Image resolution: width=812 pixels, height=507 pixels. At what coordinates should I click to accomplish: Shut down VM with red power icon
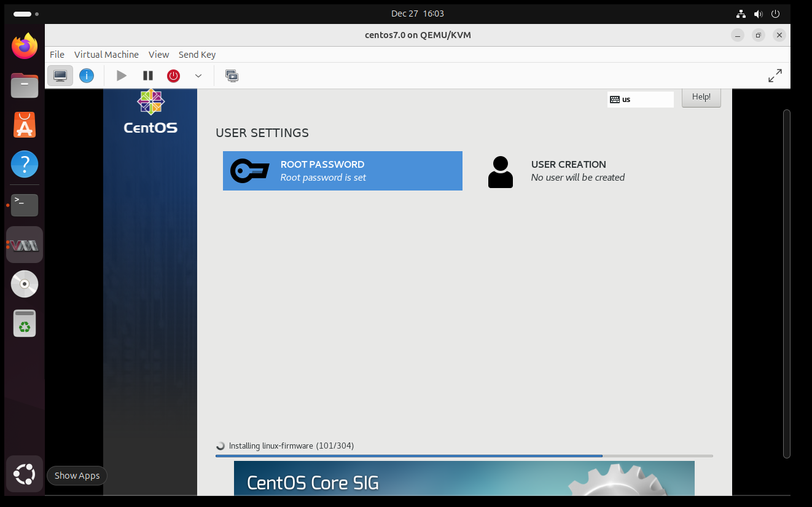click(x=174, y=76)
